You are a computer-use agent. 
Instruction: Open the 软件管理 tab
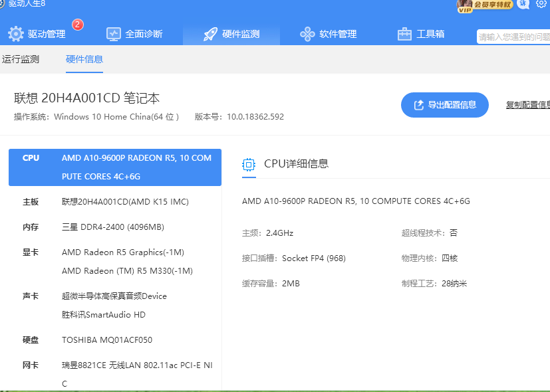329,34
